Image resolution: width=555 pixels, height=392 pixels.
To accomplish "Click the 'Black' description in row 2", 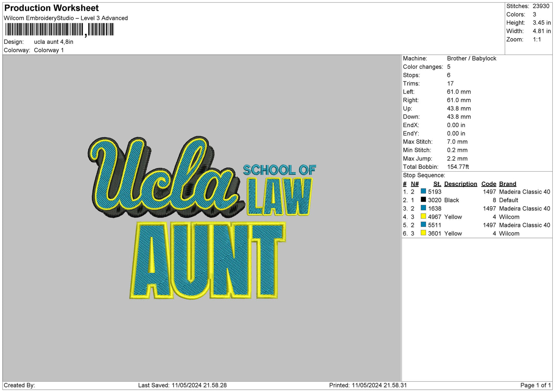I will point(451,200).
